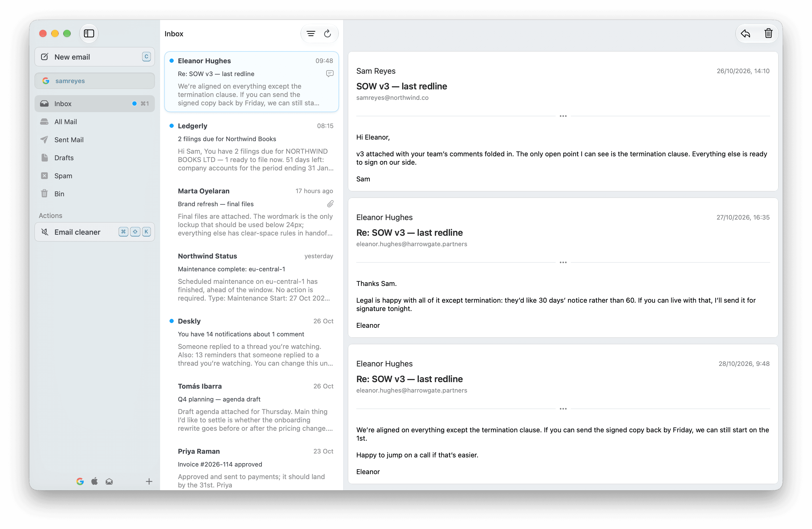The width and height of the screenshot is (812, 529).
Task: Open the Deskly notifications email
Action: tap(251, 342)
